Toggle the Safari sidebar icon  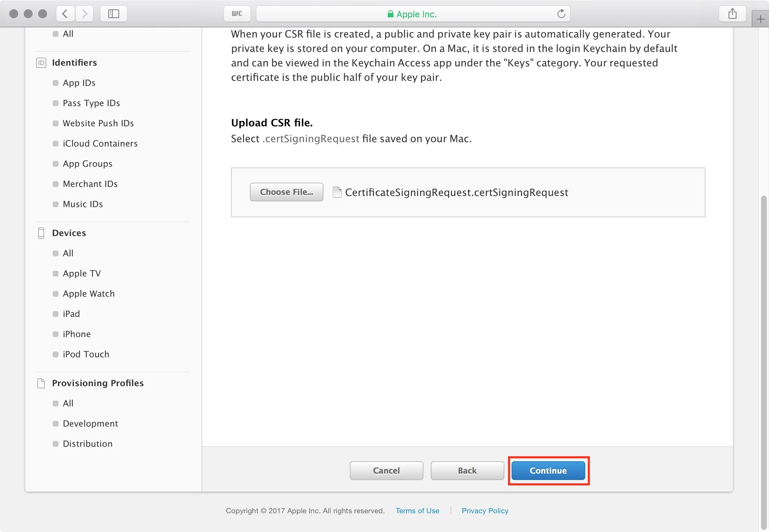tap(113, 14)
